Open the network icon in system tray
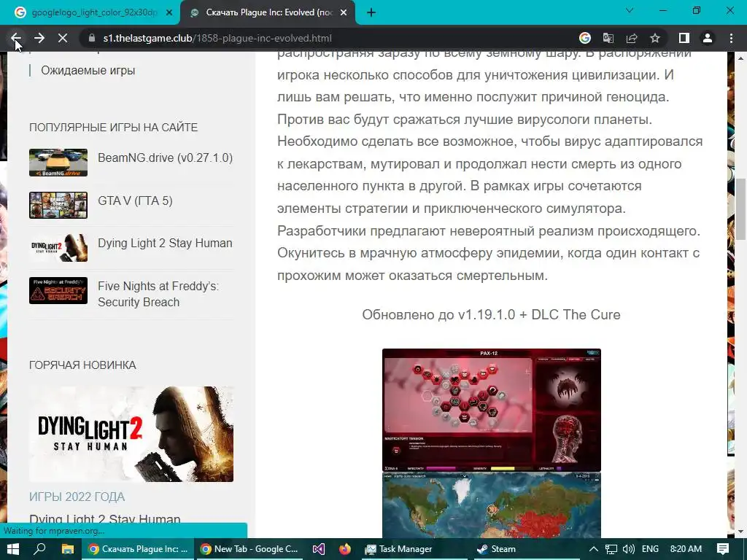Screen dimensions: 747x560 (x=611, y=549)
